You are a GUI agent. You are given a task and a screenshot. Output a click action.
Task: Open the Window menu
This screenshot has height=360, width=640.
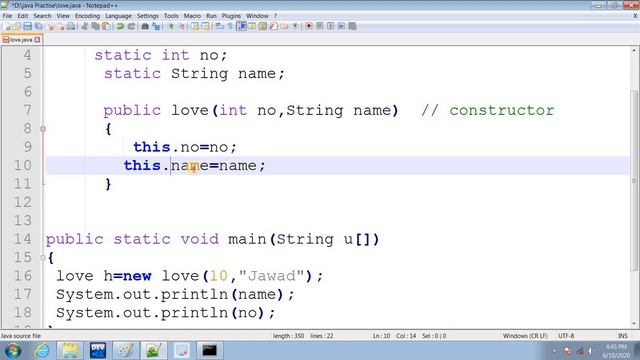(x=257, y=16)
